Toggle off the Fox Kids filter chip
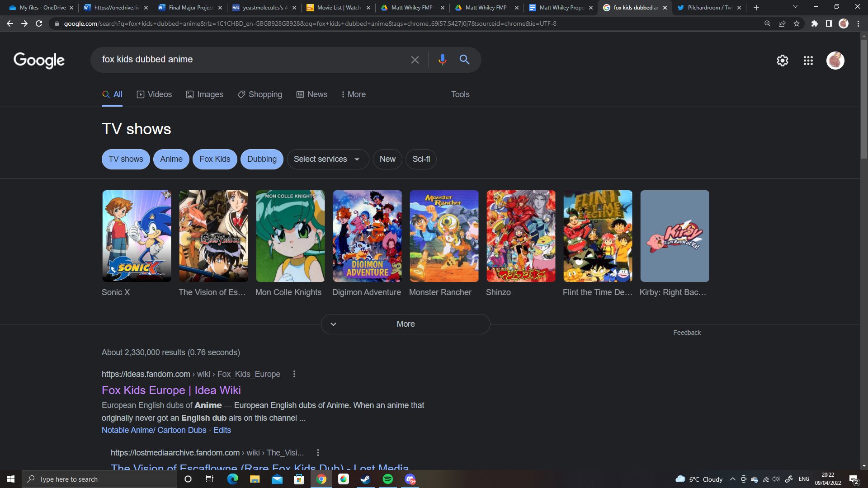868x488 pixels. [x=215, y=159]
